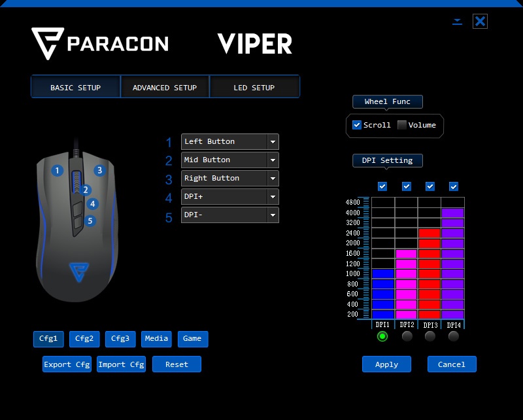The image size is (523, 420).
Task: Select the Cfg1 profile
Action: coord(48,339)
